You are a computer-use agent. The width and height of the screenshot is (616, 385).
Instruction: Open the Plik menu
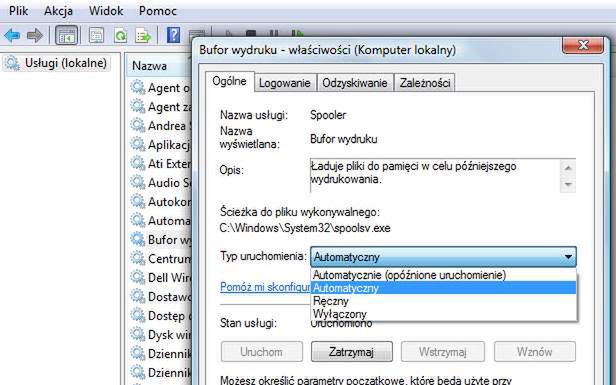pyautogui.click(x=18, y=11)
